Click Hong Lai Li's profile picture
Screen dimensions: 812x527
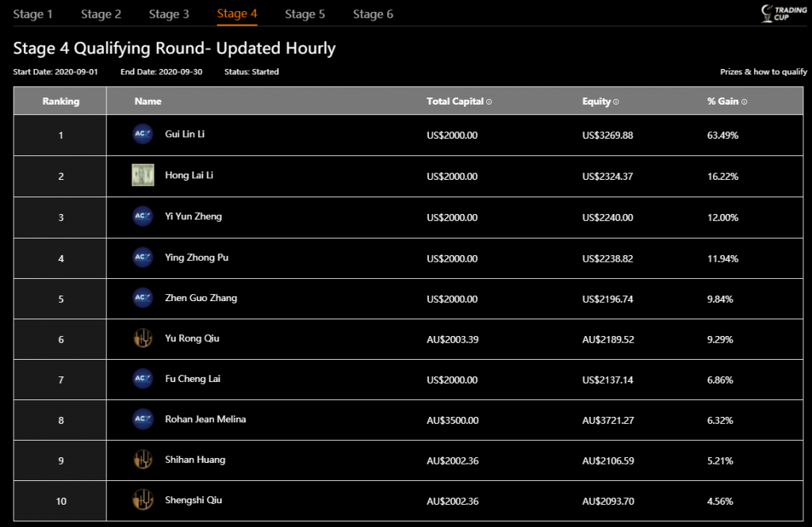tap(142, 175)
